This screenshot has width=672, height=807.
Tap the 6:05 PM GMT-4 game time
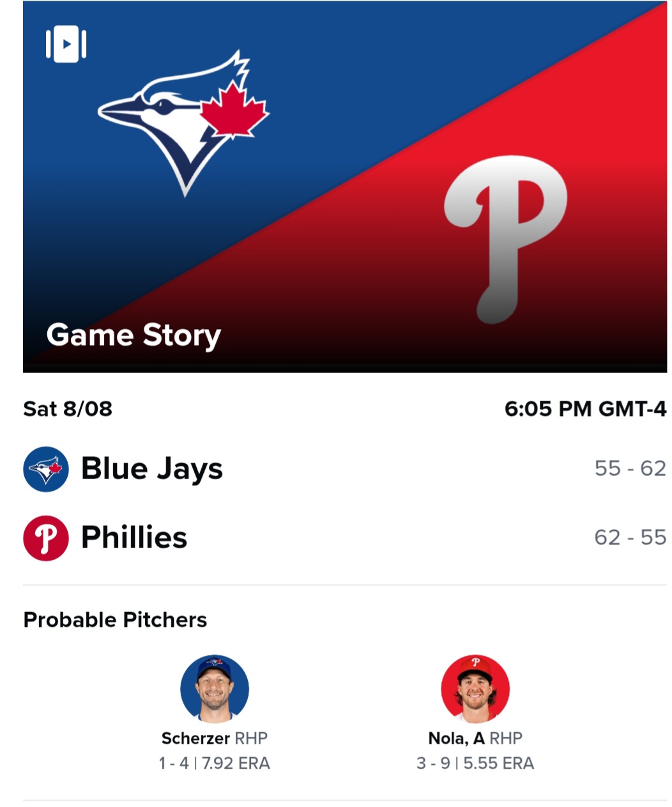tap(586, 408)
